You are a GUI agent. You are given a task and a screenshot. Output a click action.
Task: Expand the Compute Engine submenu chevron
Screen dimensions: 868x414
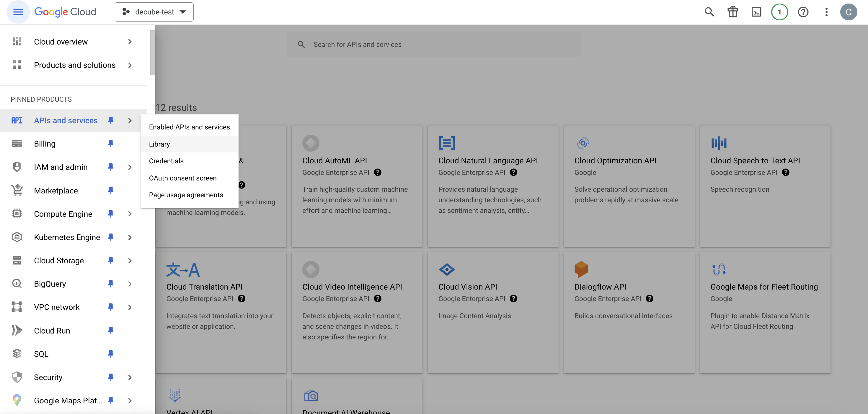coord(130,214)
